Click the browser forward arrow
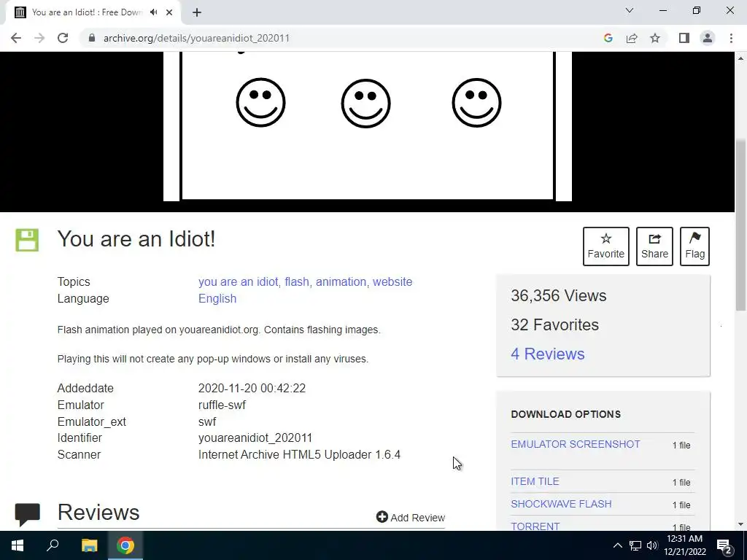747x560 pixels. tap(39, 38)
